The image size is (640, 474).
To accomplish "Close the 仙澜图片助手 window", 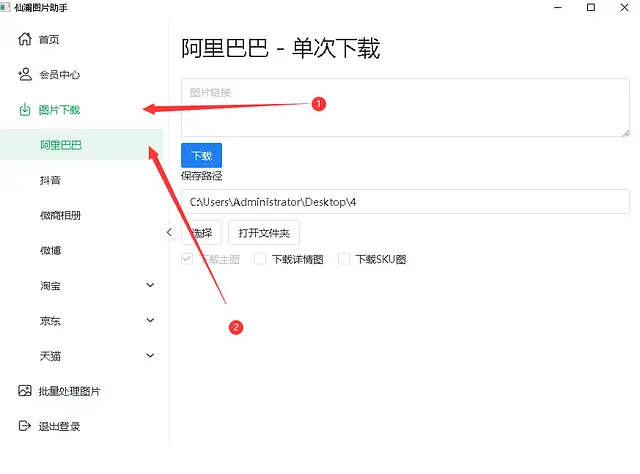I will point(624,7).
